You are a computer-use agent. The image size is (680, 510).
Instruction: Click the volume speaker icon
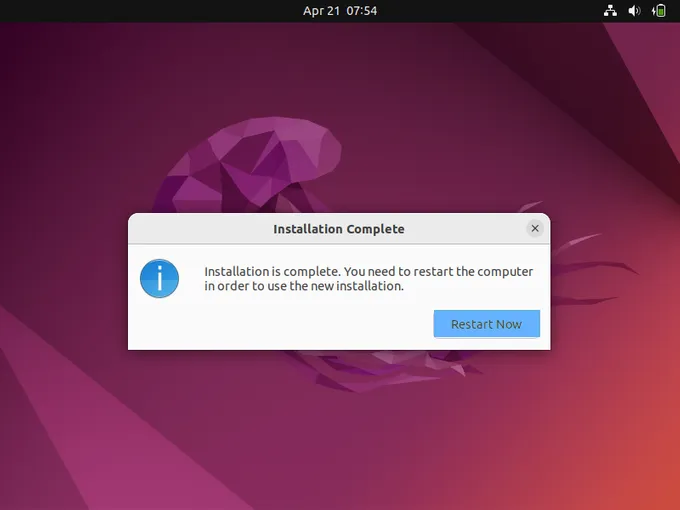coord(634,11)
